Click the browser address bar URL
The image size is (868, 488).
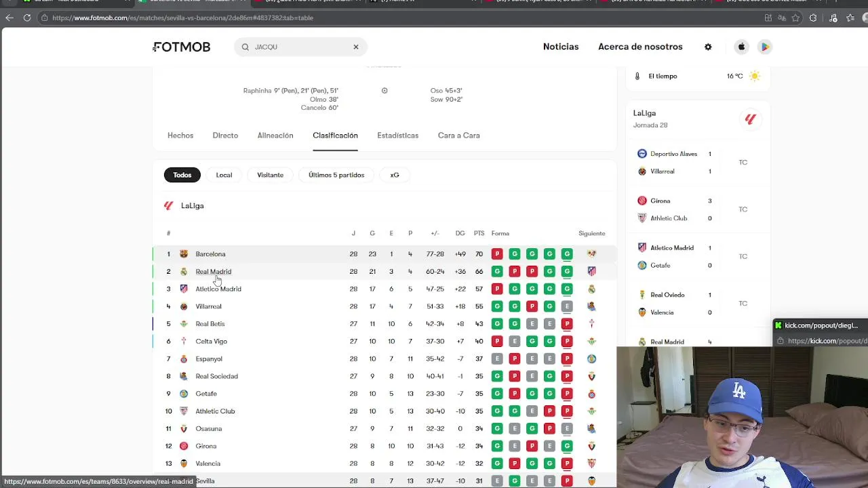(x=182, y=18)
